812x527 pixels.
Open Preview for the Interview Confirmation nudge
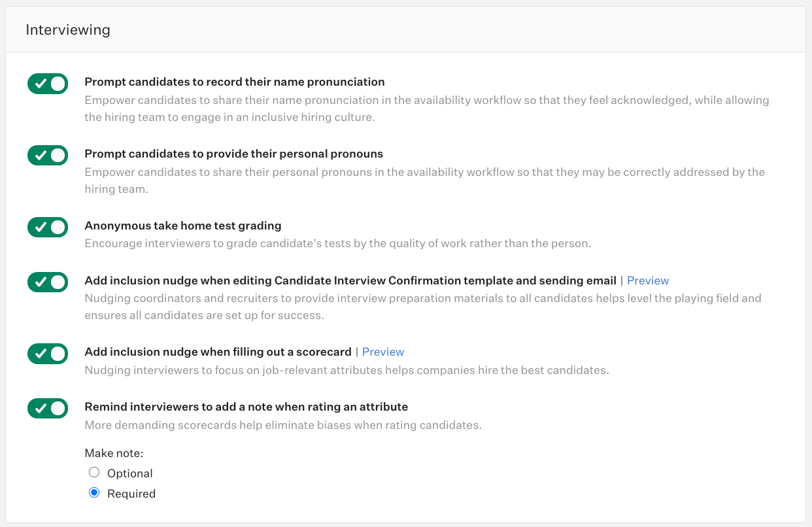click(x=647, y=280)
